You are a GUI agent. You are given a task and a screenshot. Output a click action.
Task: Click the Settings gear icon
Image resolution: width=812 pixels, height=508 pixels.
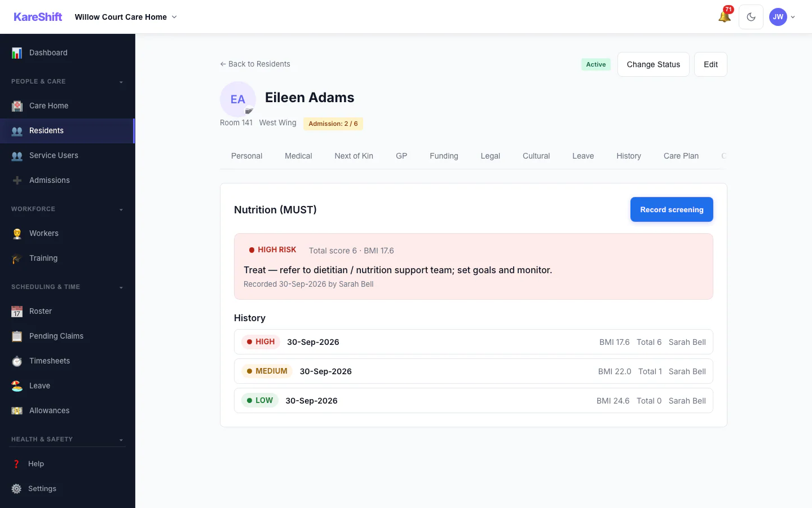(16, 489)
